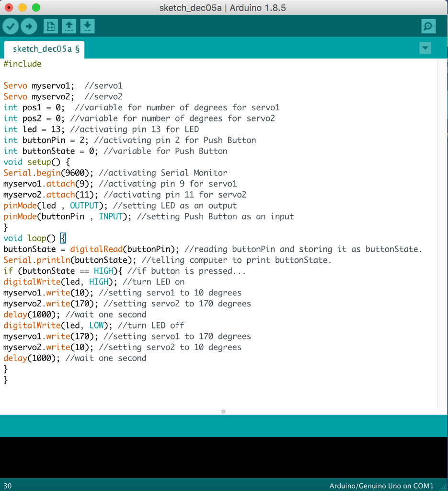Click the void loop() opening brace
This screenshot has width=448, height=491.
[63, 238]
